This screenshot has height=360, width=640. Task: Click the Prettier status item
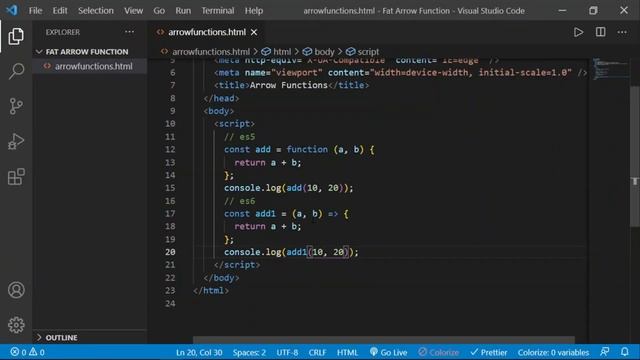click(x=489, y=352)
